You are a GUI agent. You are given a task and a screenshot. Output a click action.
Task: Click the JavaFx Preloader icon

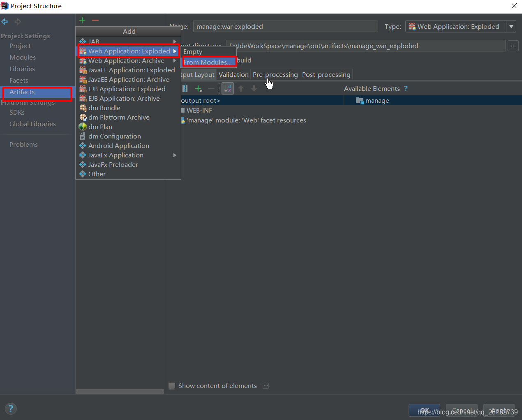(83, 164)
